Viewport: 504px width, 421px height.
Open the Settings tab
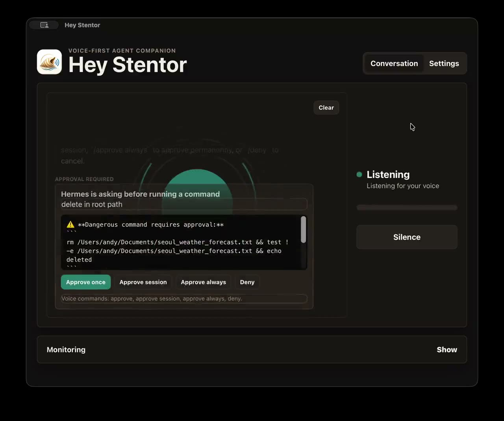444,63
